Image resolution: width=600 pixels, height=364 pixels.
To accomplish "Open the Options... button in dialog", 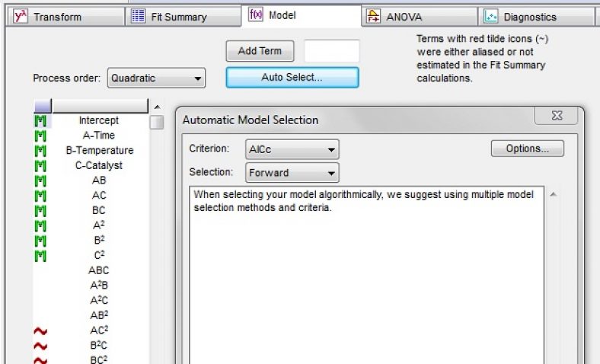I will (527, 148).
